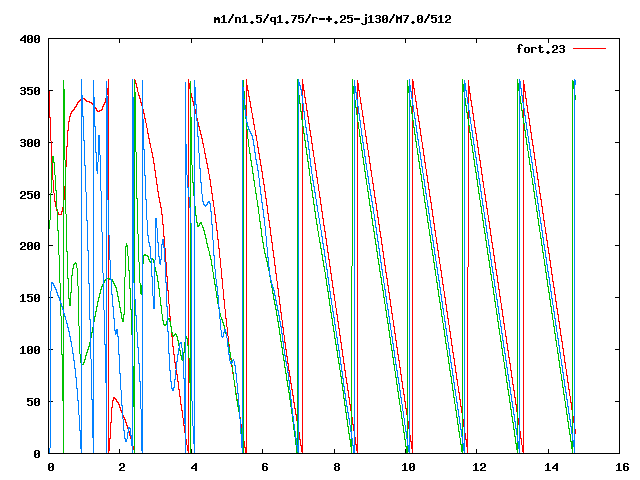This screenshot has width=640, height=480.
Task: Click the y-axis label 350
Action: click(x=30, y=91)
